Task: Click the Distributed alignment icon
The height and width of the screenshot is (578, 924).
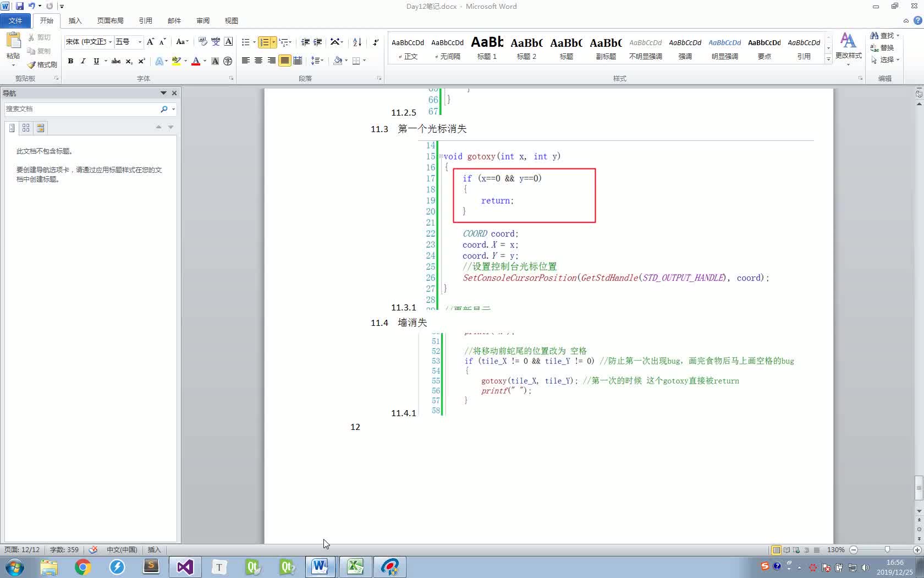Action: point(298,61)
